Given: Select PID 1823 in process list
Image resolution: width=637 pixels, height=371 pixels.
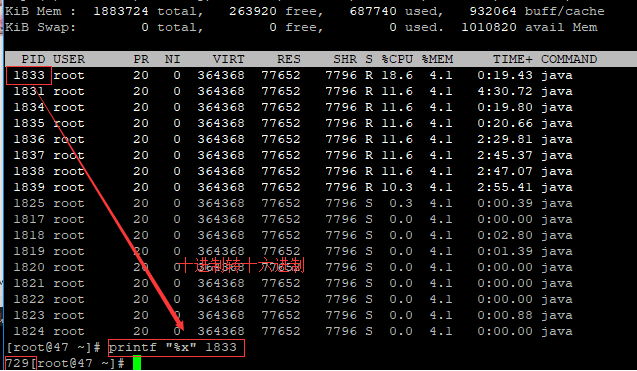Looking at the screenshot, I should point(29,315).
